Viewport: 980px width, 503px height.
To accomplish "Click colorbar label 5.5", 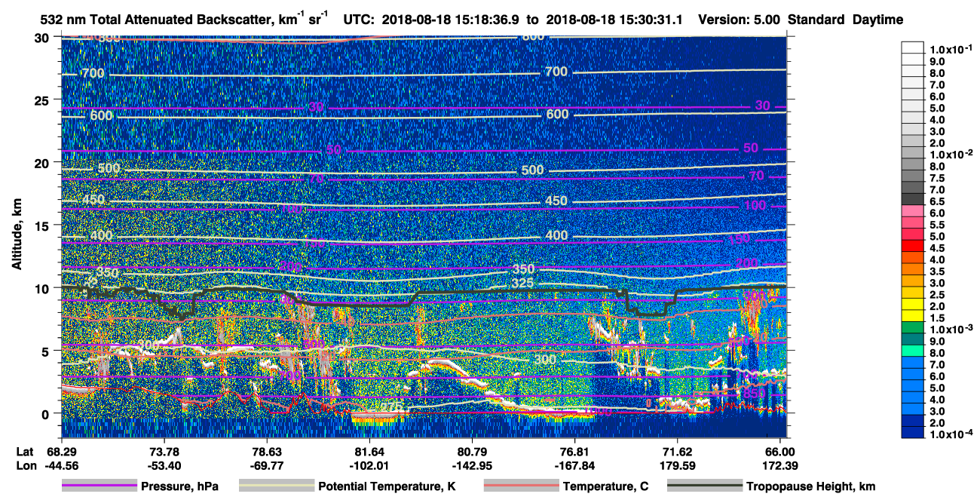I will coord(937,224).
